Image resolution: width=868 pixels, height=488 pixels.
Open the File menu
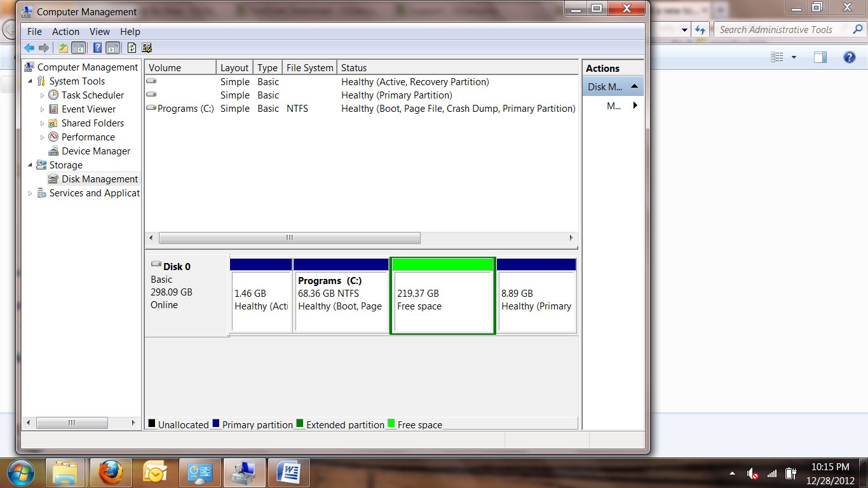(34, 32)
